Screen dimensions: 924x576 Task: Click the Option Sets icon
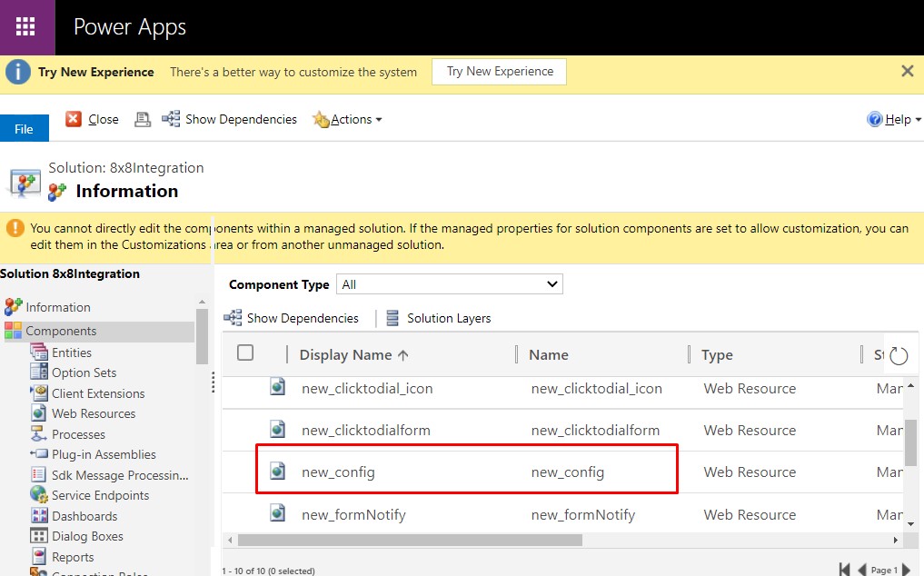click(39, 372)
